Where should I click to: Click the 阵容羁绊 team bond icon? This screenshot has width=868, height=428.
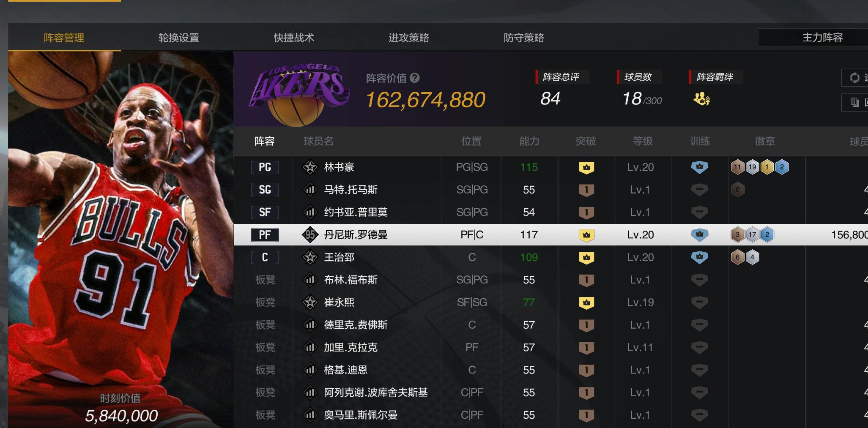point(701,99)
